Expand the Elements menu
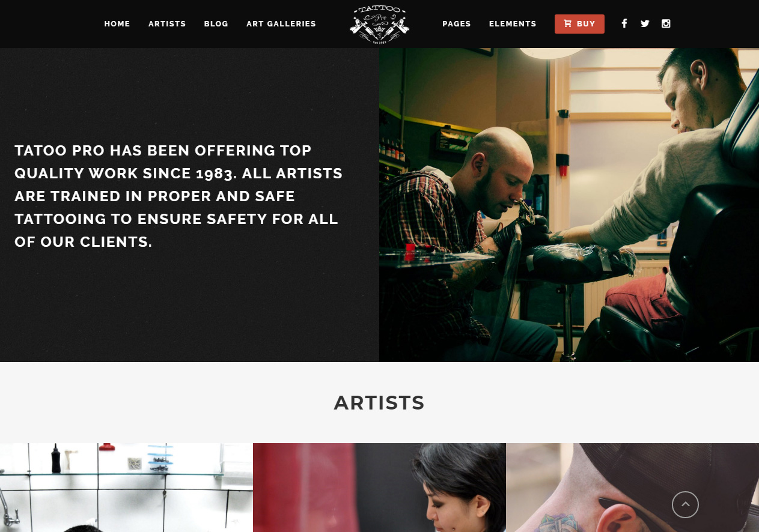Screen dimensions: 759x532 [x=513, y=24]
